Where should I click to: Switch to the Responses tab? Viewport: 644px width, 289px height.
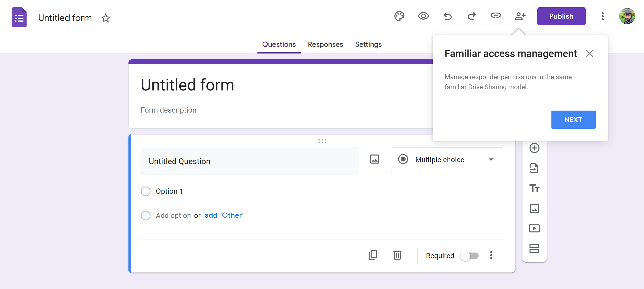pos(325,44)
